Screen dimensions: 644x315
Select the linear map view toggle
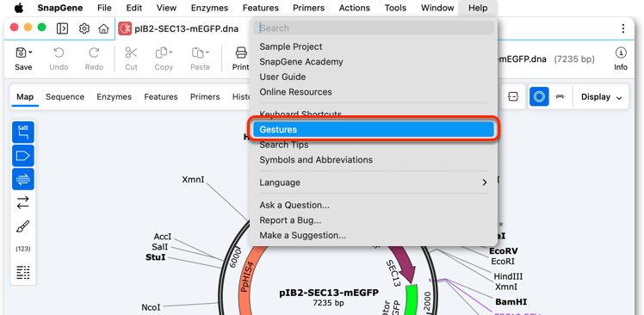click(560, 97)
